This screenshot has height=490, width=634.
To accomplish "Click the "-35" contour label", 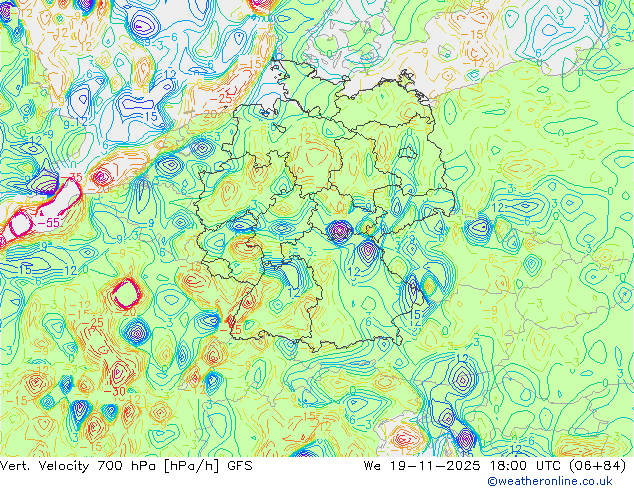I will pyautogui.click(x=71, y=177).
